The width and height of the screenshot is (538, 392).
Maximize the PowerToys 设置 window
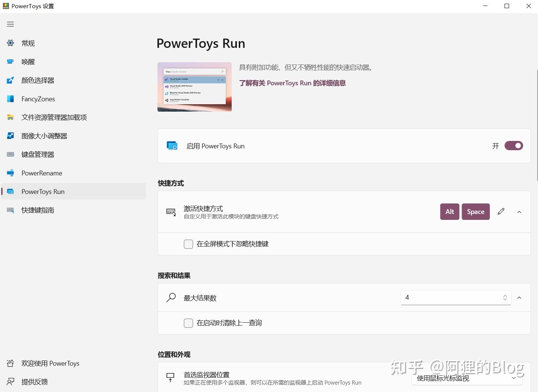click(x=507, y=6)
